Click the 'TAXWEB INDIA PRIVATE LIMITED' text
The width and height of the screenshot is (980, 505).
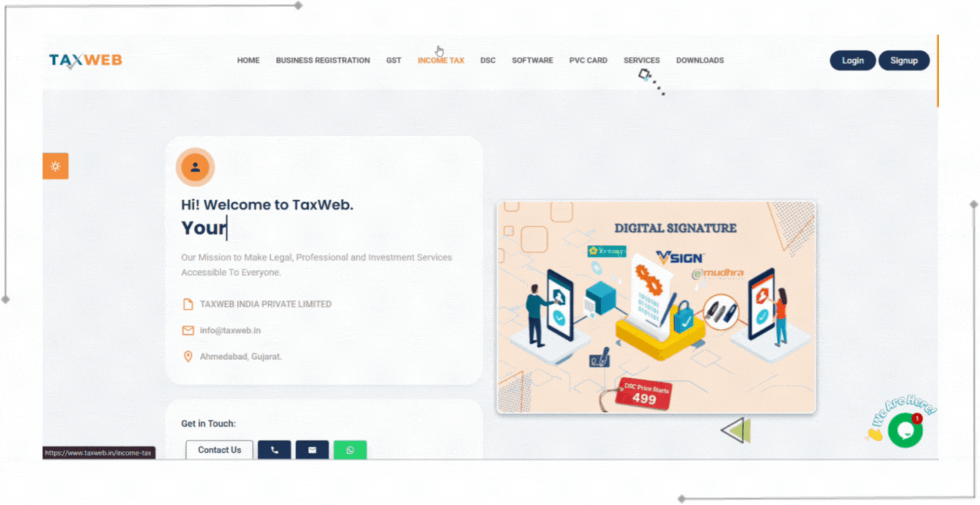point(266,304)
